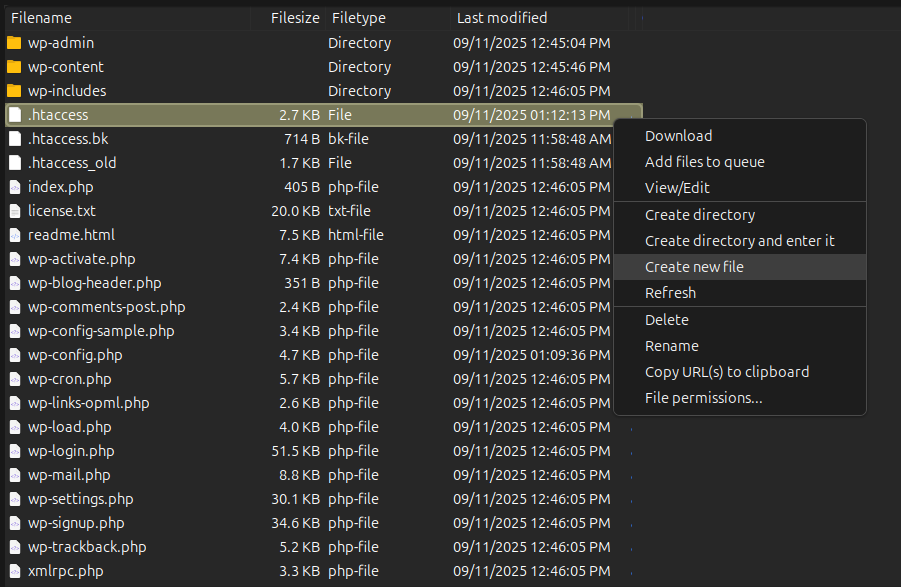Click the wp-config-sample.php file icon
Viewport: 901px width, 587px height.
(15, 331)
